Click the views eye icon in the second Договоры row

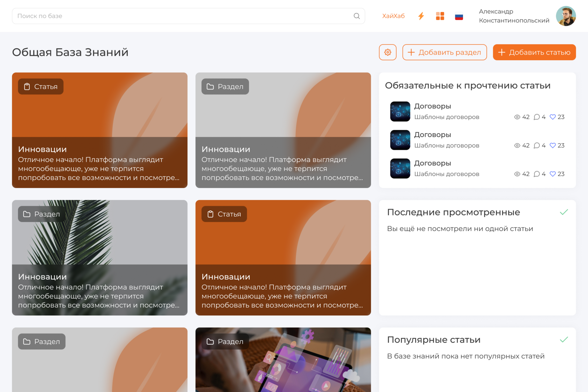pos(517,146)
